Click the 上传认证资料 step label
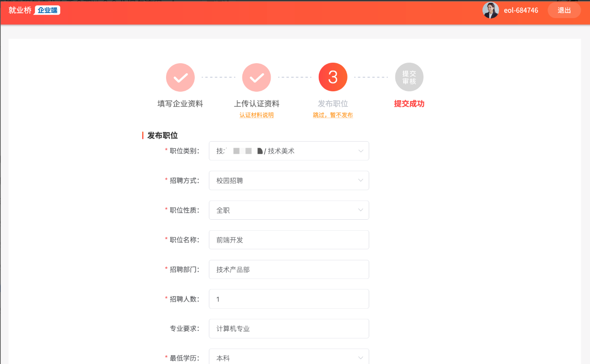590x364 pixels. tap(257, 104)
